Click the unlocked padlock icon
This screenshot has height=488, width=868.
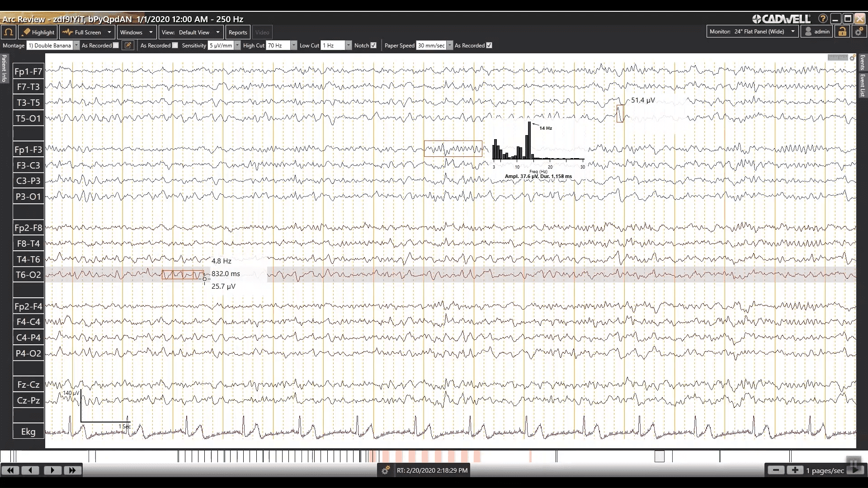click(842, 32)
